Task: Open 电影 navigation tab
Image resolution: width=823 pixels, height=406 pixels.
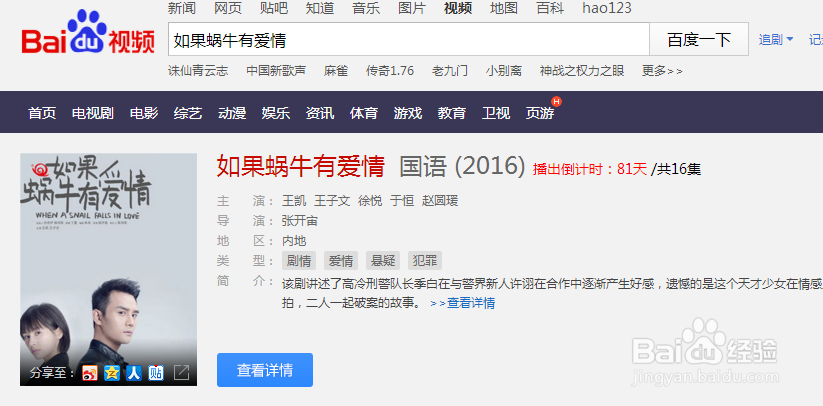Action: [x=144, y=113]
